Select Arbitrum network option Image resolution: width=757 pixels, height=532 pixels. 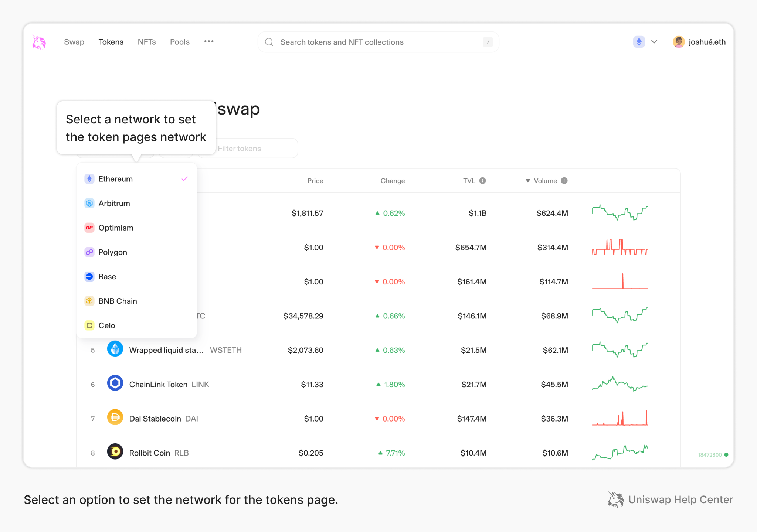(136, 203)
